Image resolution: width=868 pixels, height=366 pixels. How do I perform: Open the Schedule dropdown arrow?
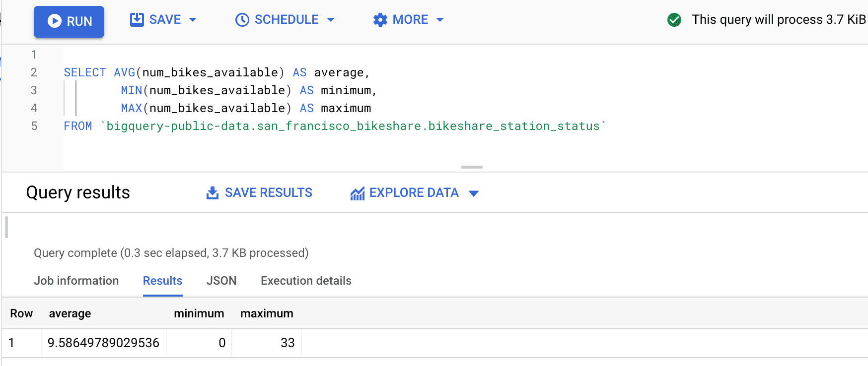tap(331, 20)
